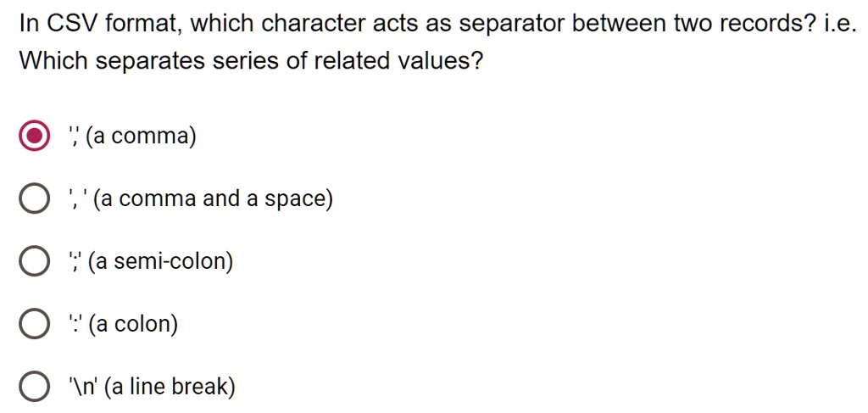Click the '(a comma and a space)' label text

[214, 198]
